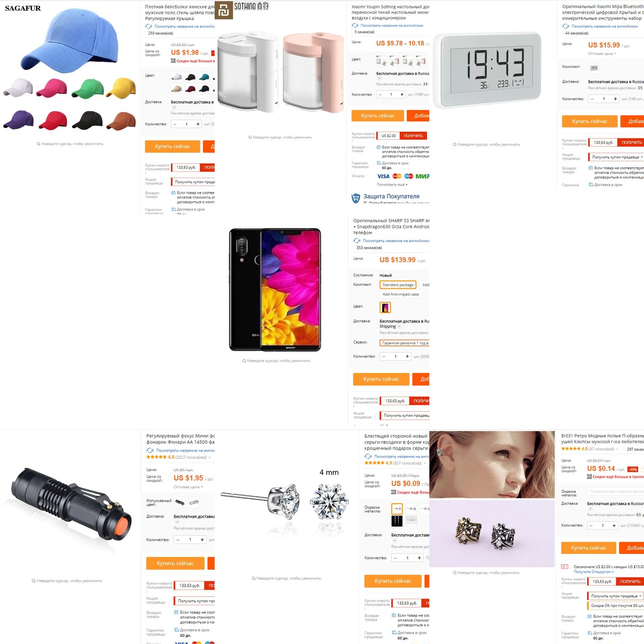Click the translate icon under the SHARP S3 title
Viewport: 644px width, 644px height.
357,241
